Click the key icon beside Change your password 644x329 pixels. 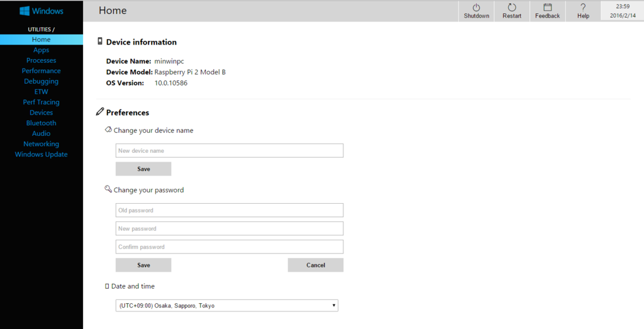(108, 189)
